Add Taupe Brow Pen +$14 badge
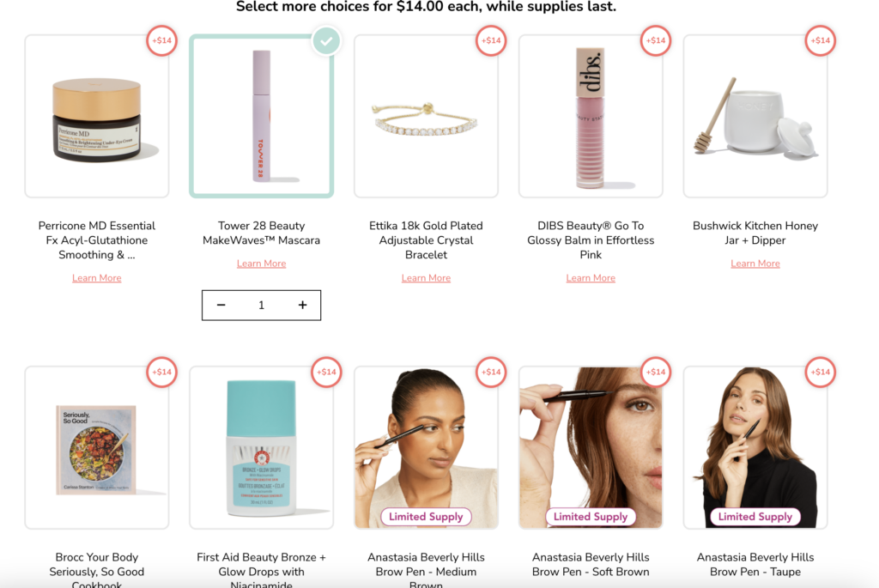The width and height of the screenshot is (879, 588). coord(820,373)
